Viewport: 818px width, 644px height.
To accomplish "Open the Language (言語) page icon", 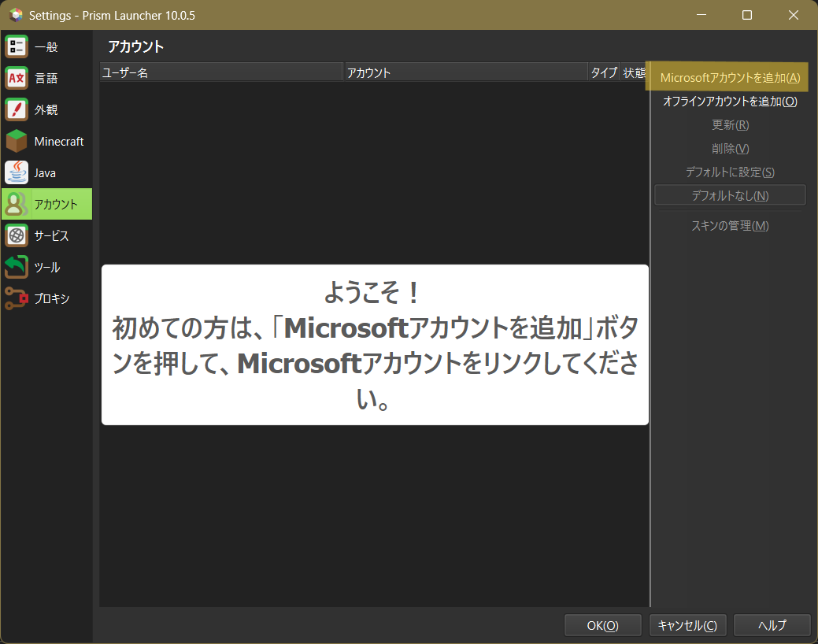I will tap(17, 79).
